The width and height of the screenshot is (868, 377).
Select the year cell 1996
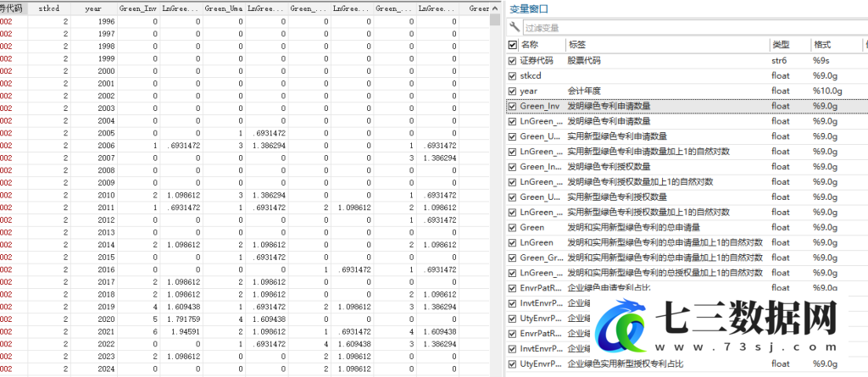tap(93, 21)
